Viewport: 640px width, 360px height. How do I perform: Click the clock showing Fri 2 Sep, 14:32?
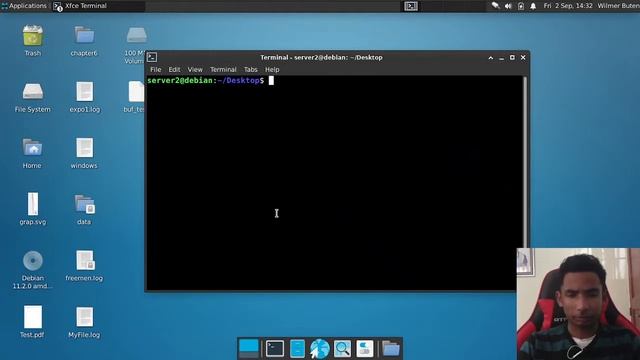[x=568, y=6]
